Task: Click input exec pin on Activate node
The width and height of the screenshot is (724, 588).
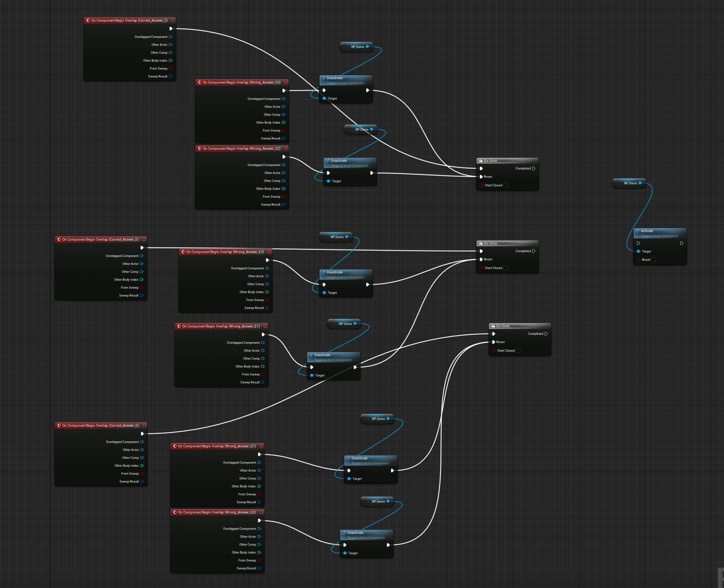Action: 638,243
